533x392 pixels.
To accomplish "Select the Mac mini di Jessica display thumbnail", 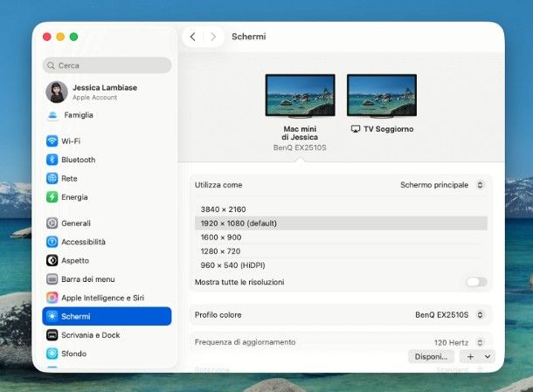I will 301,96.
